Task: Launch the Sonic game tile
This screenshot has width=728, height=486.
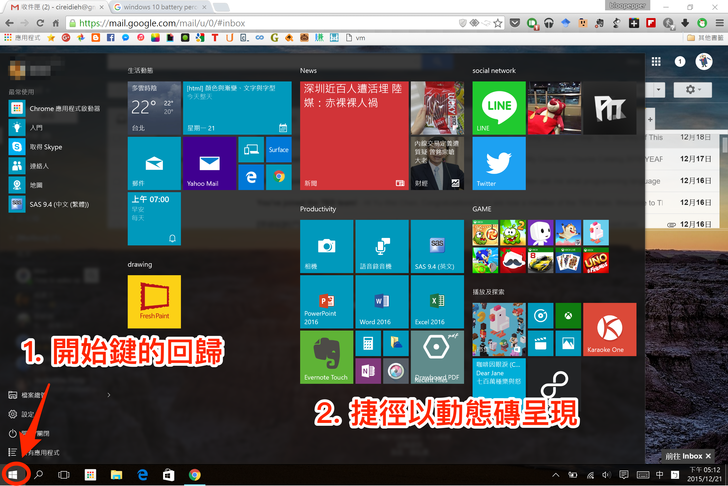Action: tap(485, 260)
